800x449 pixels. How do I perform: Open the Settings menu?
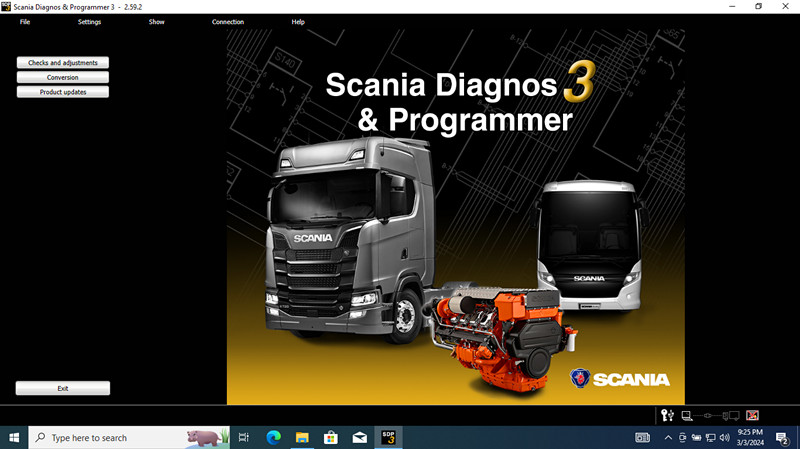click(x=89, y=22)
